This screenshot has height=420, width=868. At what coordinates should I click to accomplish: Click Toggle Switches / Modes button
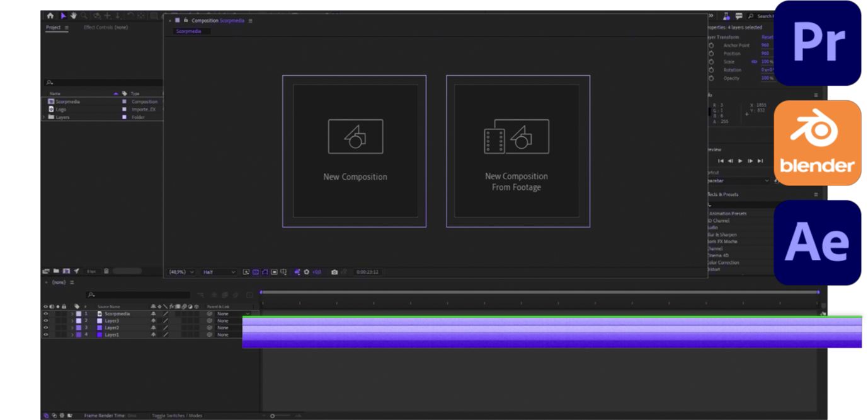click(177, 416)
